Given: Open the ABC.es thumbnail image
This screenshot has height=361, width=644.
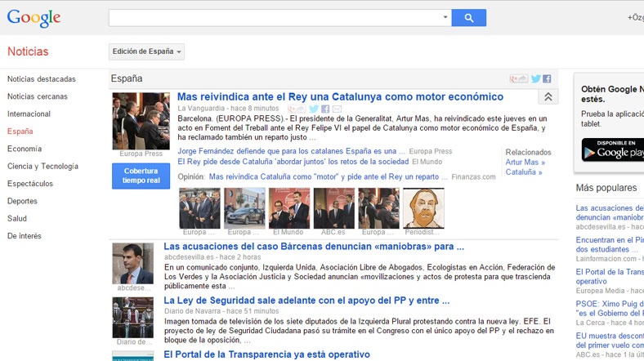Looking at the screenshot, I should coord(334,208).
